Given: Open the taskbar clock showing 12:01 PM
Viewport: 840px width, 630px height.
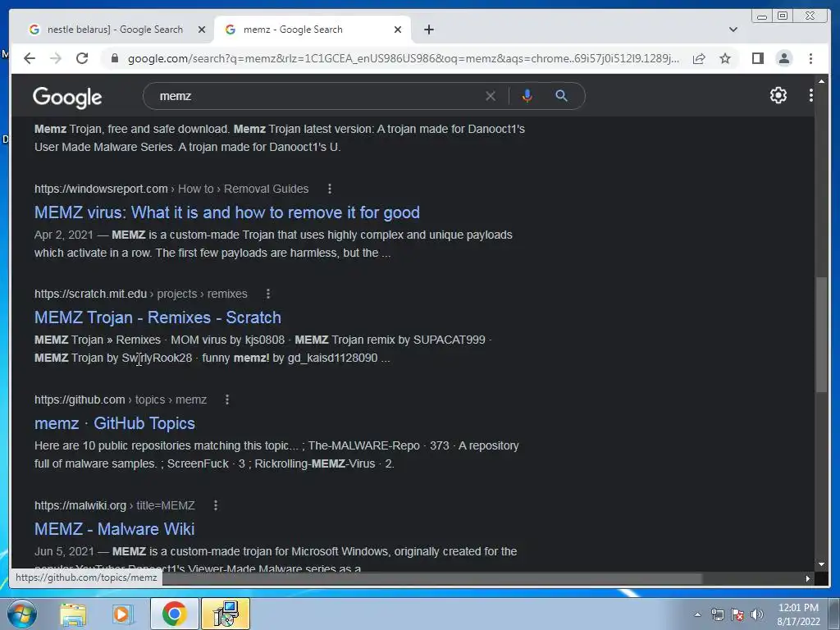Looking at the screenshot, I should (x=799, y=614).
